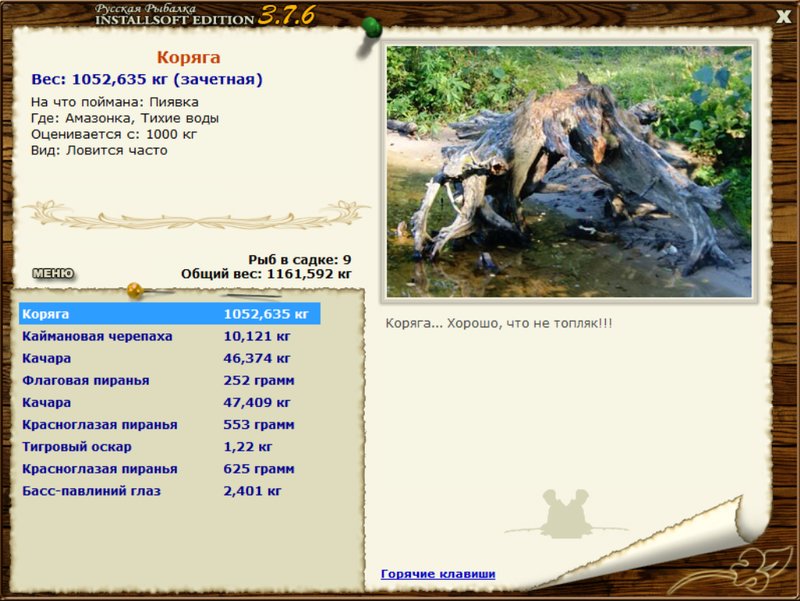
Task: Close the window with the X icon
Action: pyautogui.click(x=784, y=16)
